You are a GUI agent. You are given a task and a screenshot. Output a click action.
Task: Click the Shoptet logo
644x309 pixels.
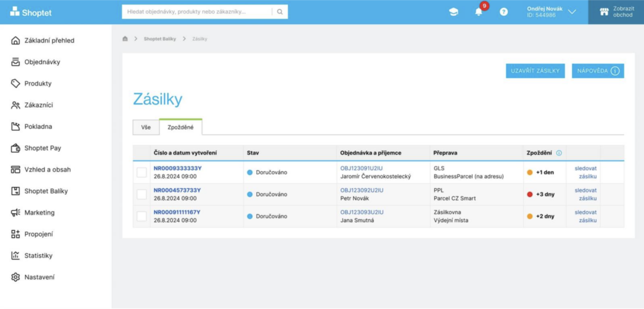click(31, 12)
